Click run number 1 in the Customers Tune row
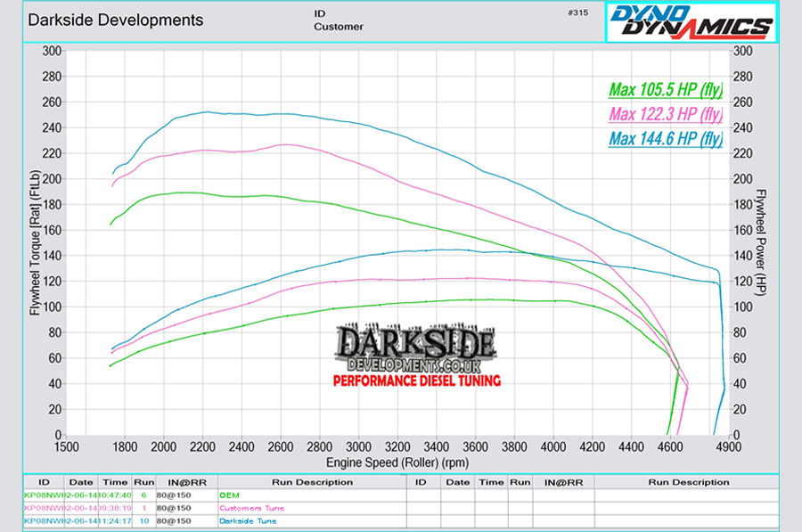802x532 pixels. 144,508
